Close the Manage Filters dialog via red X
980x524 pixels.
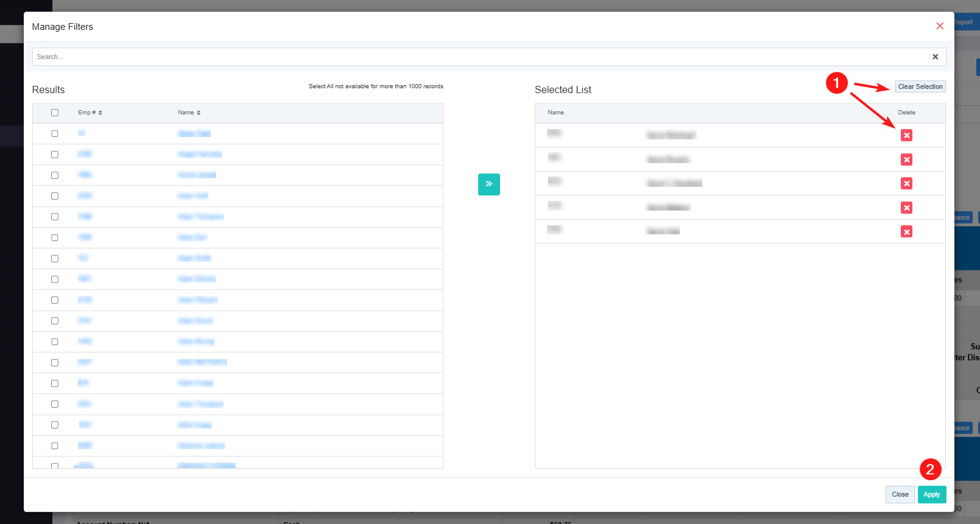(x=939, y=26)
